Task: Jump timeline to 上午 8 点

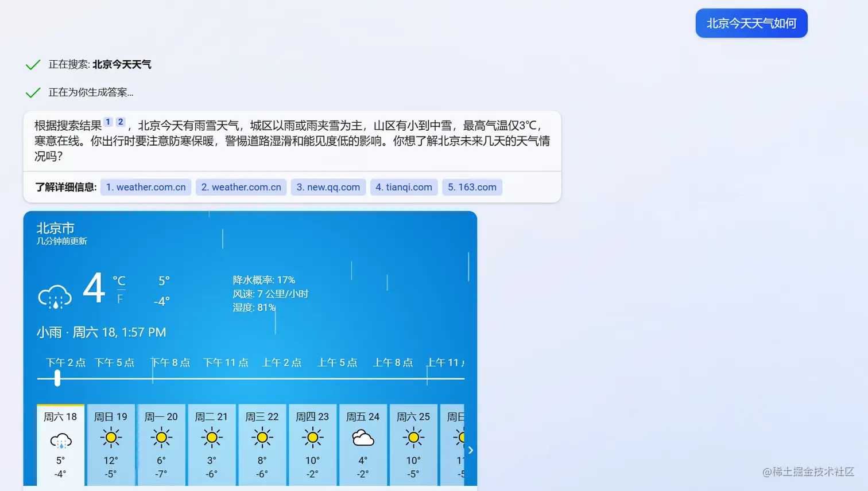Action: click(x=393, y=363)
